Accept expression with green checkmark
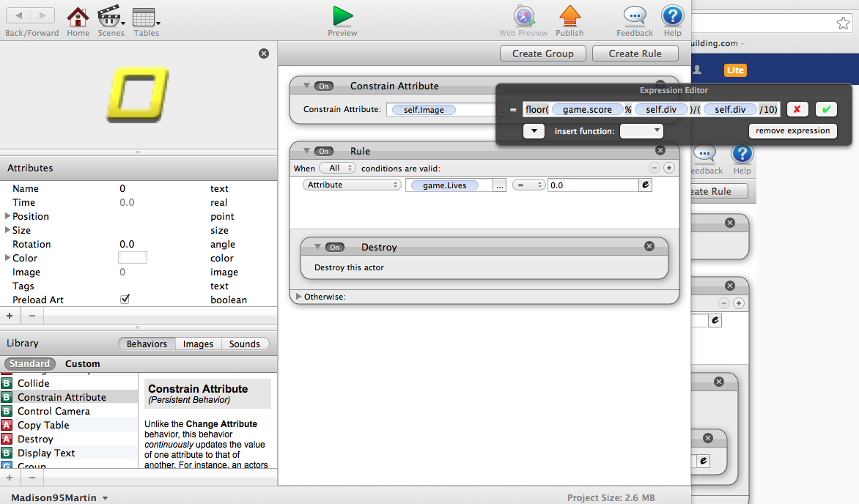 pyautogui.click(x=826, y=109)
